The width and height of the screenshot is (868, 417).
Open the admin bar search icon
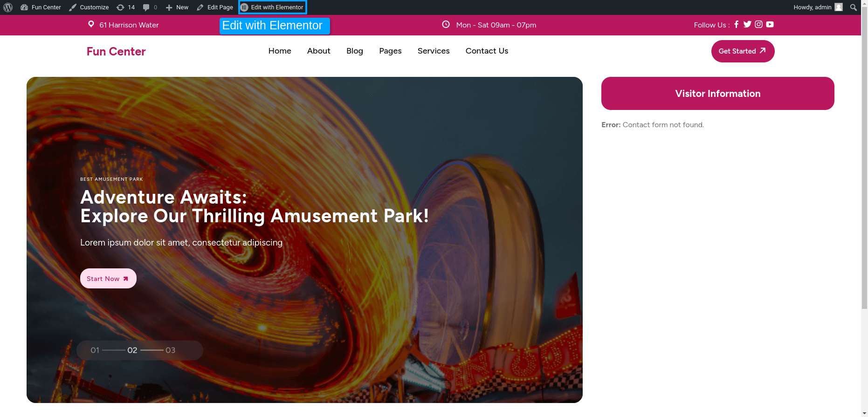[854, 7]
